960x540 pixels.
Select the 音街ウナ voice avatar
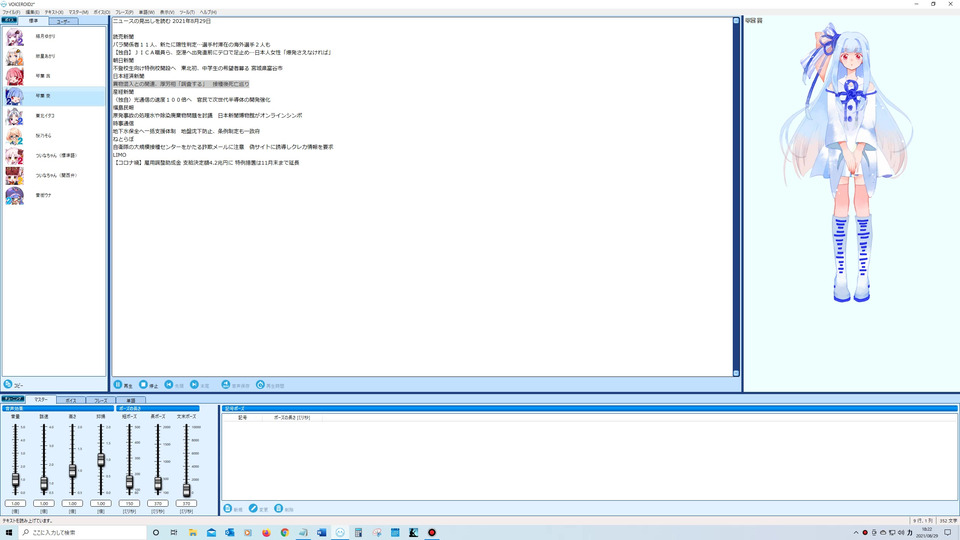pyautogui.click(x=15, y=195)
